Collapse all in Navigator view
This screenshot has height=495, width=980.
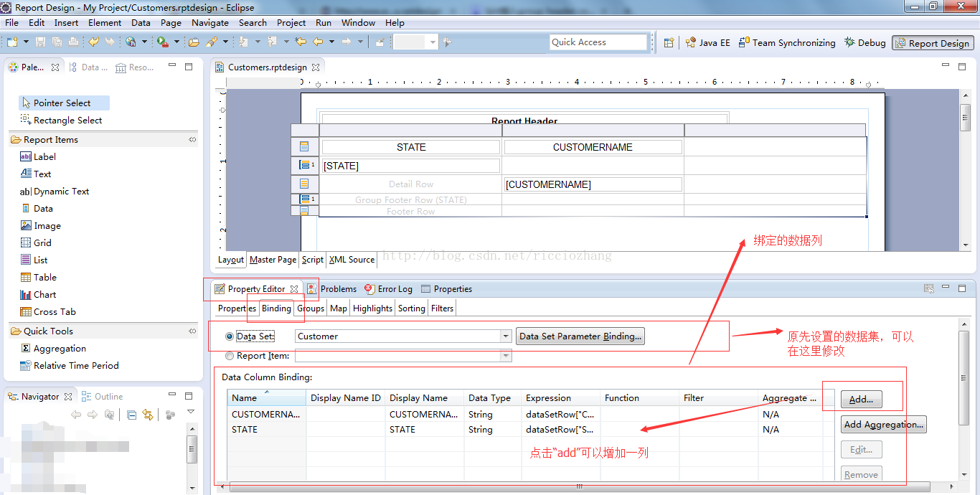(132, 415)
